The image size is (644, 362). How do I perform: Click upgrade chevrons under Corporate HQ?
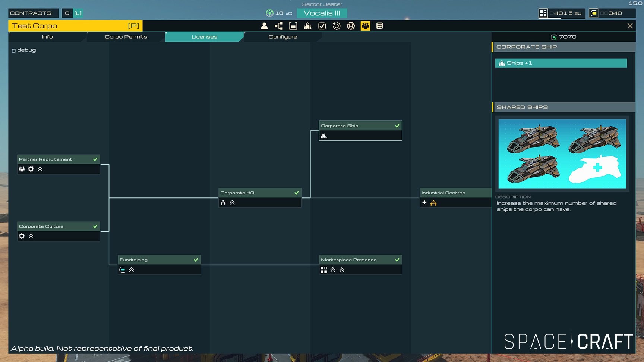232,203
